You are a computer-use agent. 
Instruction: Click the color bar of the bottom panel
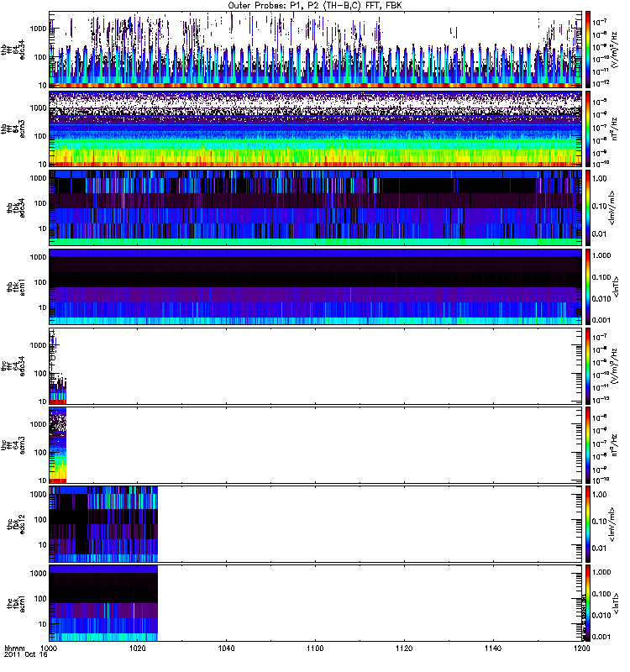pyautogui.click(x=589, y=602)
